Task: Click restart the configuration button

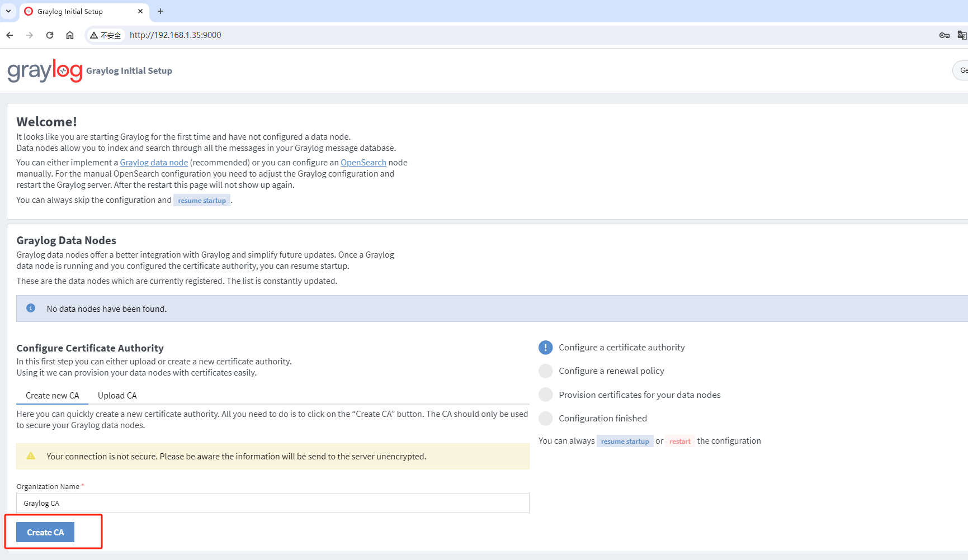Action: tap(680, 442)
